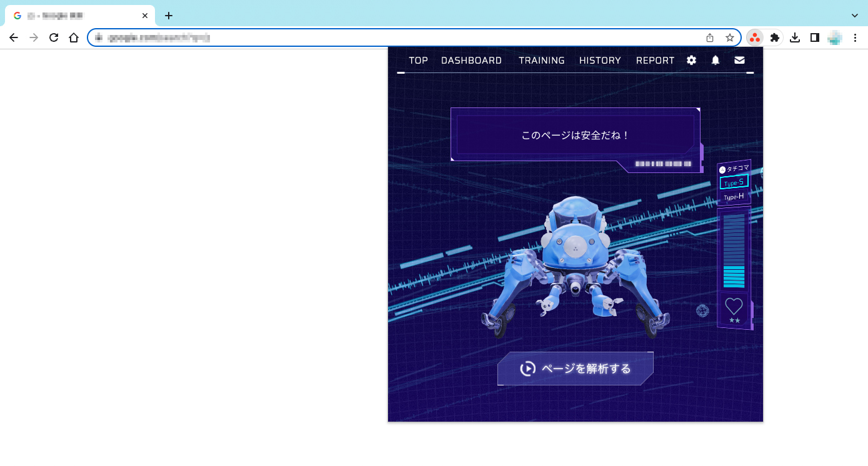The width and height of the screenshot is (868, 466).
Task: Toggle the Chrome side panel icon
Action: [x=815, y=37]
